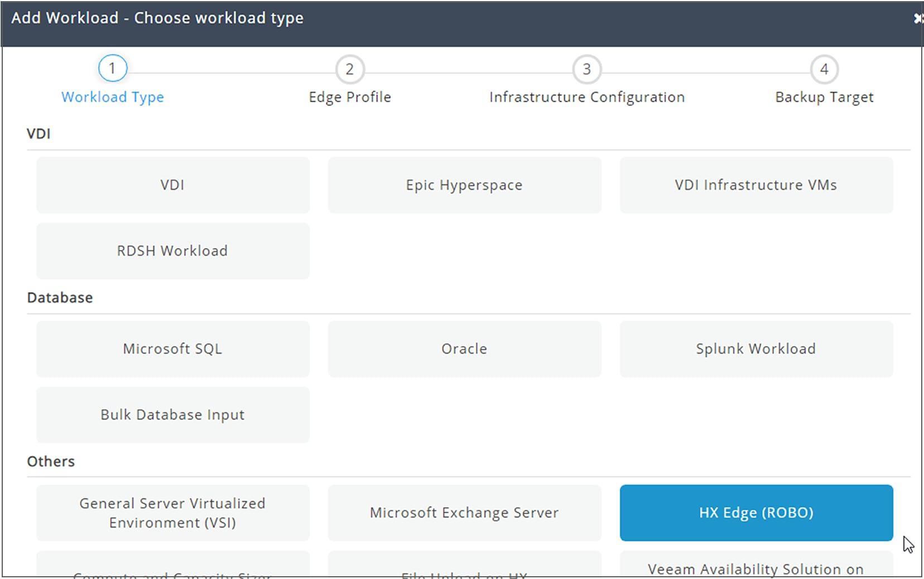Select the VDI workload card
Viewport: 924px width, 579px height.
tap(173, 185)
